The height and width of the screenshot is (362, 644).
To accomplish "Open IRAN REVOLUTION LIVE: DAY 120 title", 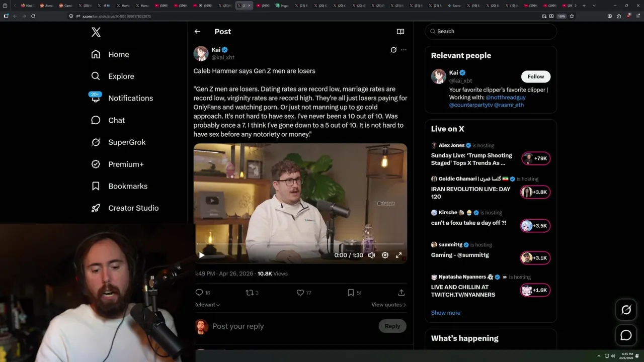I will click(470, 193).
